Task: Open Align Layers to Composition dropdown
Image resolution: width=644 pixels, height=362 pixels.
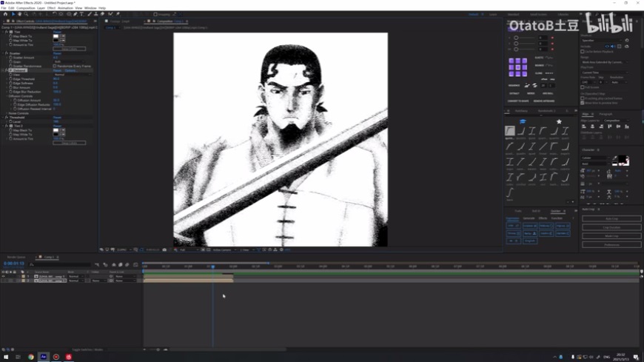Action: (616, 121)
